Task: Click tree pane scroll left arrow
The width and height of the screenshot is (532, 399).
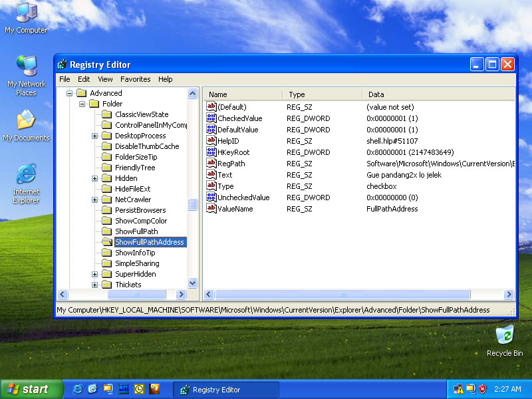Action: [x=63, y=294]
